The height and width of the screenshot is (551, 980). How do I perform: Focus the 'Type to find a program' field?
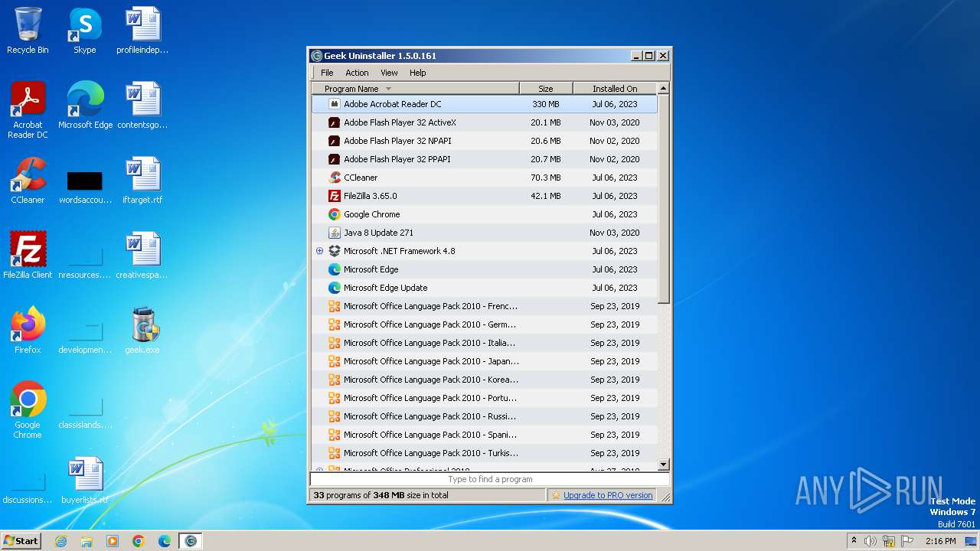pyautogui.click(x=490, y=479)
